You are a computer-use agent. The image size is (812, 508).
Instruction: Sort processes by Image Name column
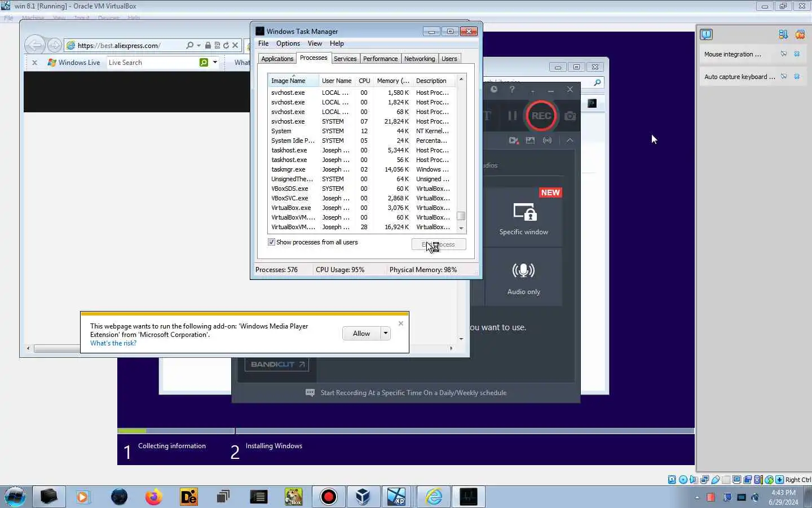pos(293,81)
